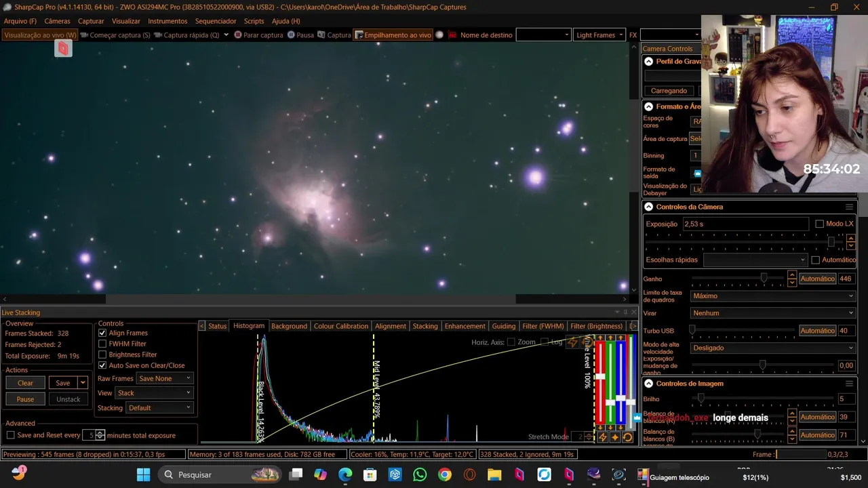Open File Explorer from the taskbar

click(494, 474)
